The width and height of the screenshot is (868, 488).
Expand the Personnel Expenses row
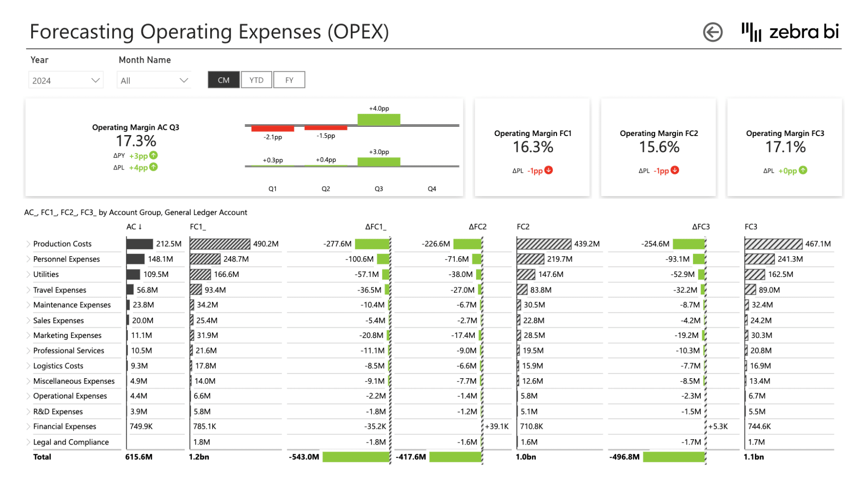[28, 259]
